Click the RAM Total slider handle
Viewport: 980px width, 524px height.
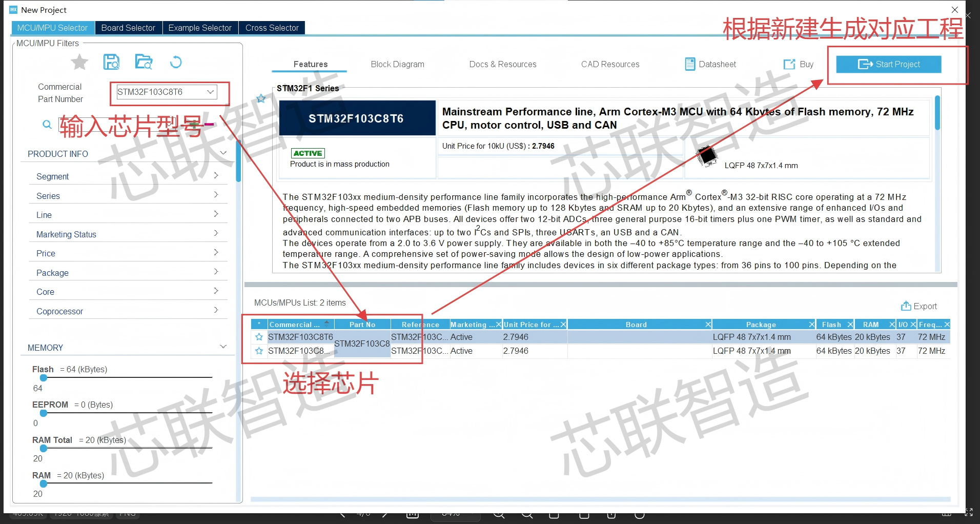44,448
